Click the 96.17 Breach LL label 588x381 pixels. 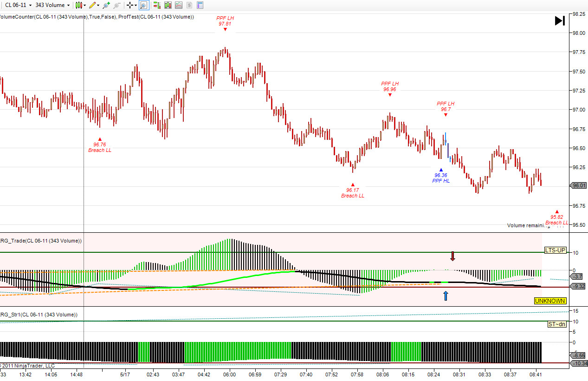353,193
